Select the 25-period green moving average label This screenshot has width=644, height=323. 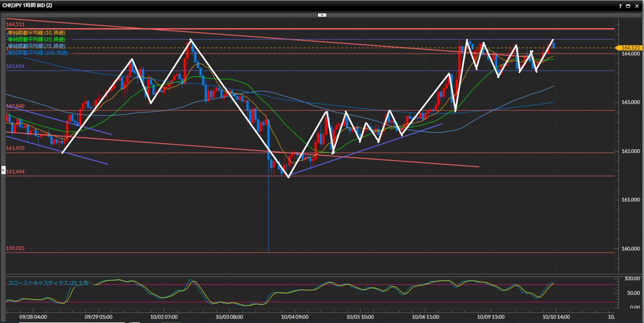pyautogui.click(x=37, y=40)
